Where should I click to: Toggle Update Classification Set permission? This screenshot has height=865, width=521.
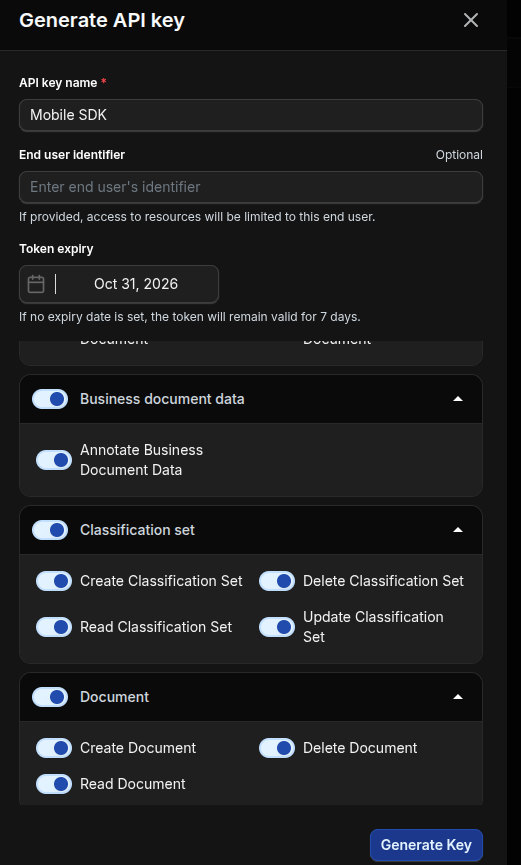(277, 627)
